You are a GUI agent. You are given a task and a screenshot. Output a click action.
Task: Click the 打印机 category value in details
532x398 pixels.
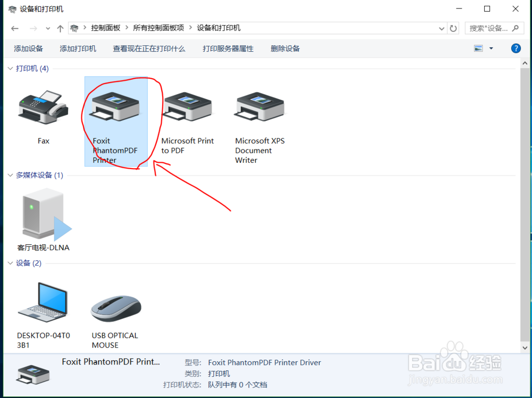coord(219,374)
